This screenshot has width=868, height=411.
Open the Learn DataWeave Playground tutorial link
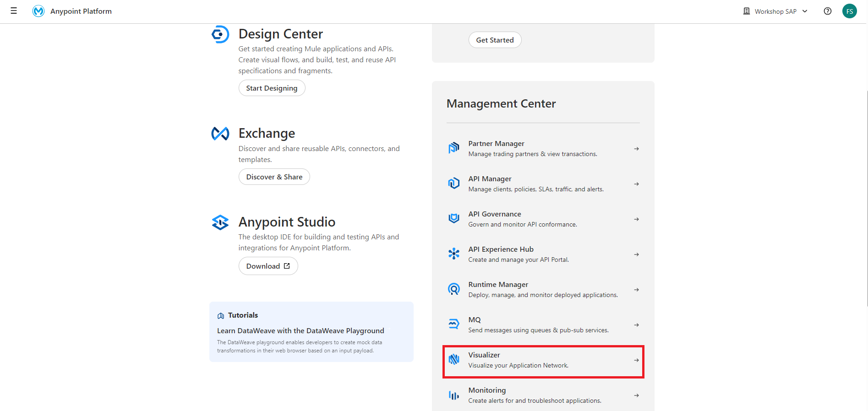300,331
